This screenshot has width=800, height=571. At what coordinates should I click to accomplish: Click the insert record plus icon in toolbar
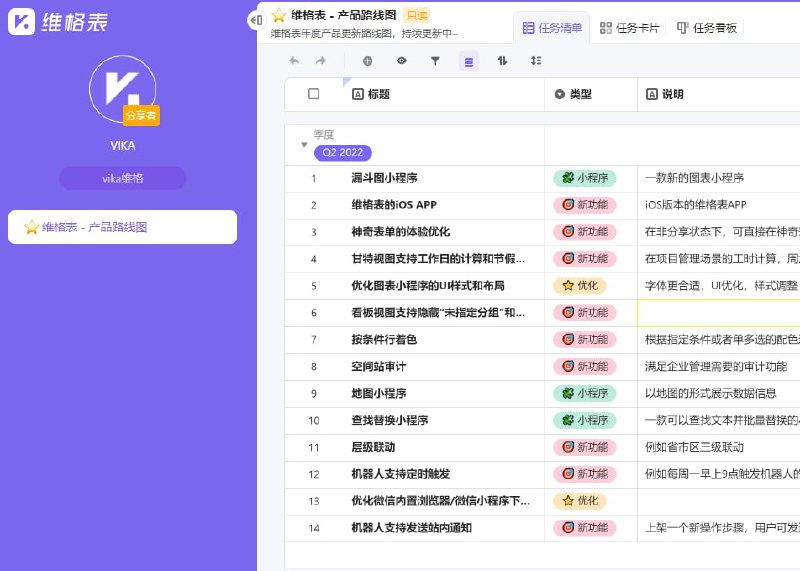click(367, 61)
